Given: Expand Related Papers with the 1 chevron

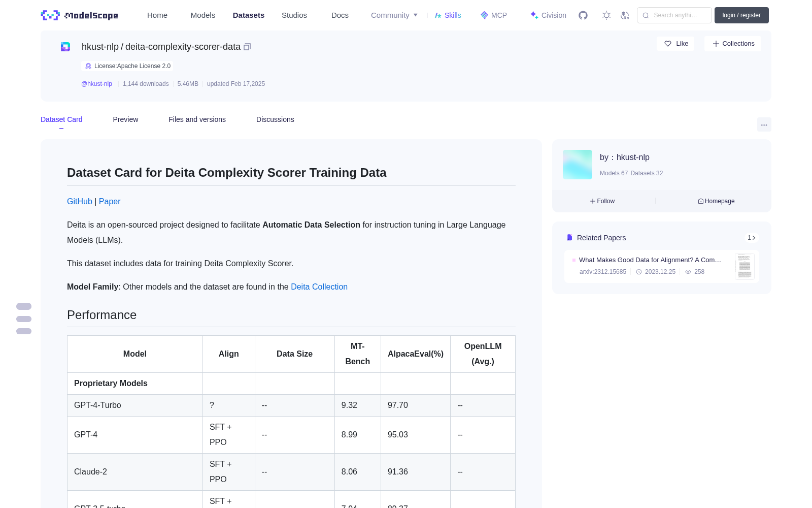Looking at the screenshot, I should 752,238.
